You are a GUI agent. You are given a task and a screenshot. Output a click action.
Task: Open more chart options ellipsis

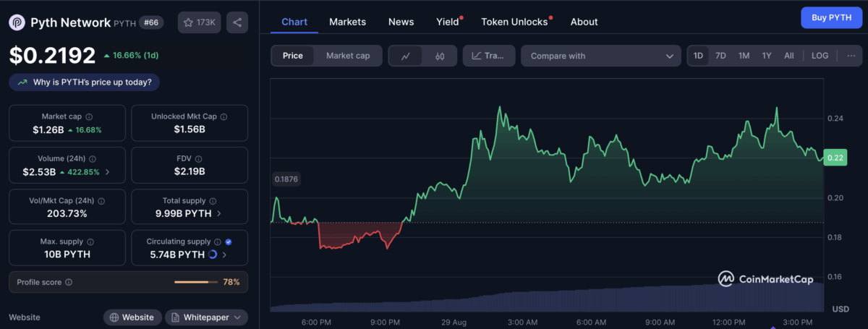coord(851,56)
